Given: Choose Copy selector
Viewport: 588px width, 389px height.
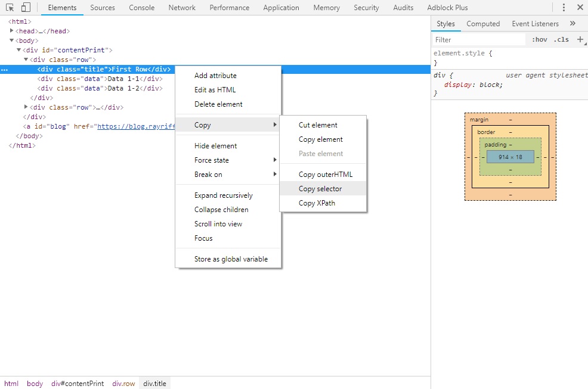Looking at the screenshot, I should 323,188.
